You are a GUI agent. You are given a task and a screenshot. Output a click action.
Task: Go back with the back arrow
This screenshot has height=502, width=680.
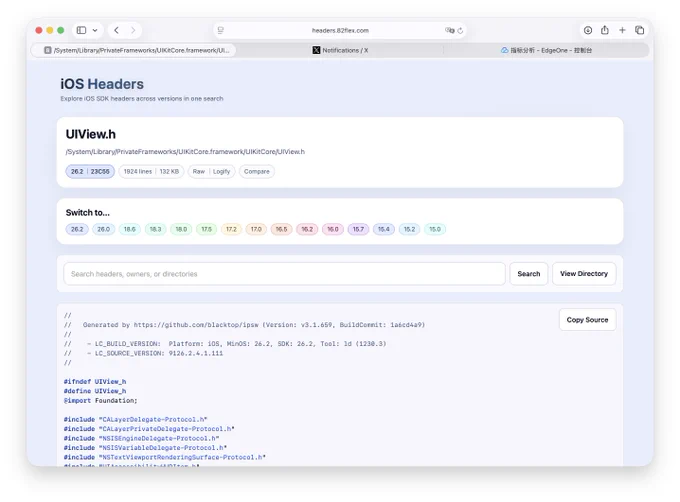pyautogui.click(x=116, y=30)
